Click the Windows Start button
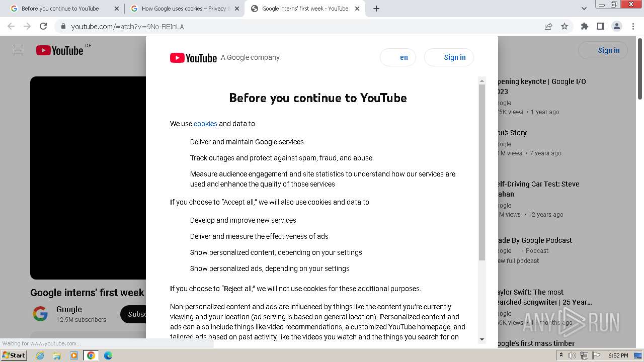 pos(14,355)
